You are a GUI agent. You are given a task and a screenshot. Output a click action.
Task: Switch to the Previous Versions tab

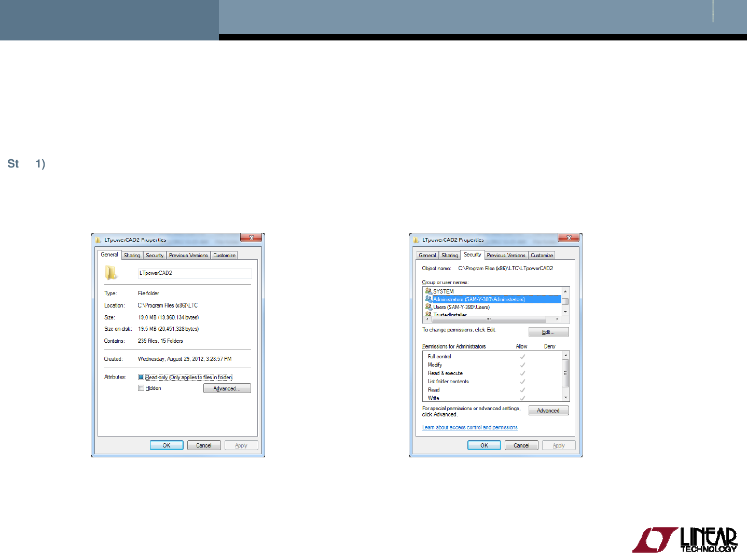click(x=188, y=255)
